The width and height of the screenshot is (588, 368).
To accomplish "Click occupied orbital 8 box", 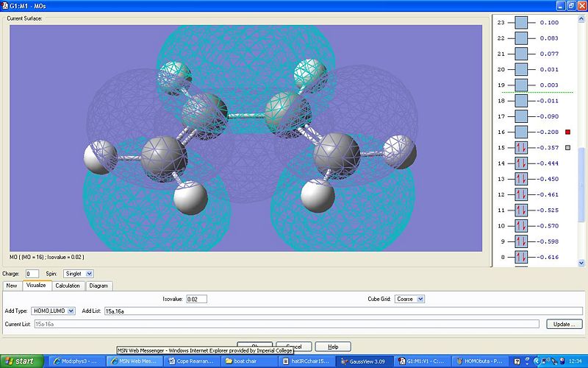I will point(521,257).
